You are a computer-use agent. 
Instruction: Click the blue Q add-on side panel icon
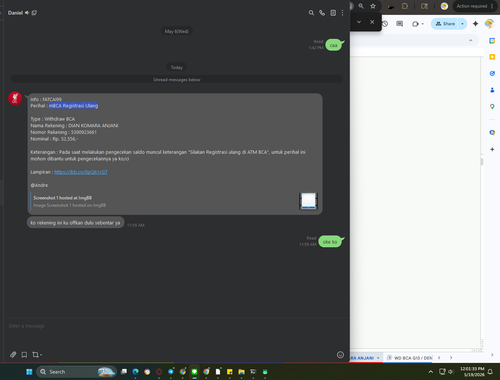pyautogui.click(x=492, y=132)
